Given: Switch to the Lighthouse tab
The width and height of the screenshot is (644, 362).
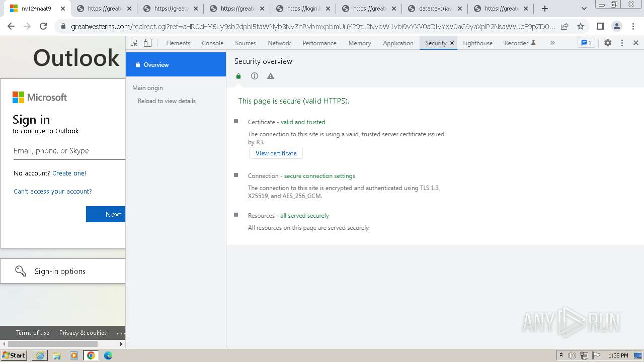Looking at the screenshot, I should (x=477, y=43).
